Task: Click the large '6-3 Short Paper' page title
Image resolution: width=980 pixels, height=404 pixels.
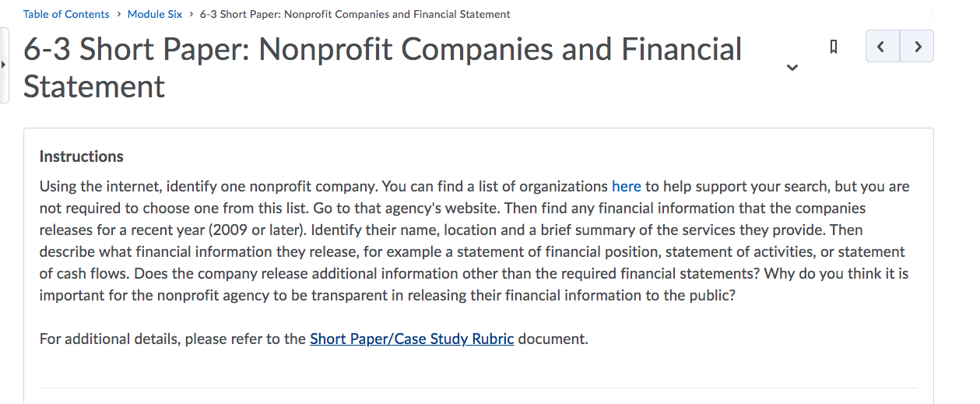Action: coord(382,68)
